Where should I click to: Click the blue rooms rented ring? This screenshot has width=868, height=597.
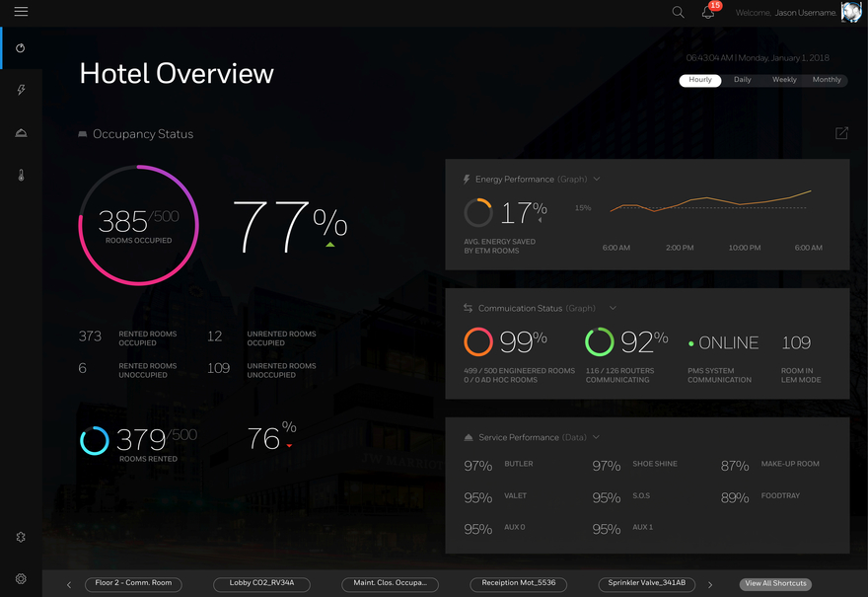tap(95, 441)
